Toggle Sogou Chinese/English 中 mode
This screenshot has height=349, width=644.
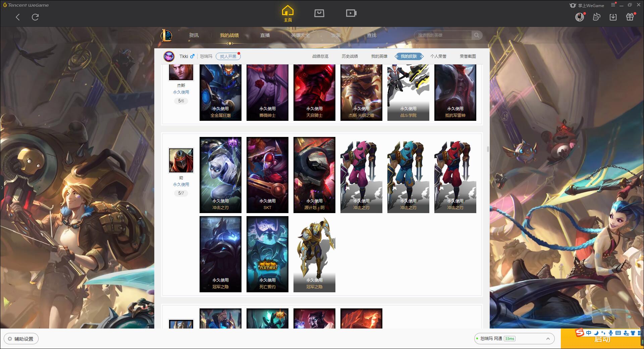[x=589, y=333]
